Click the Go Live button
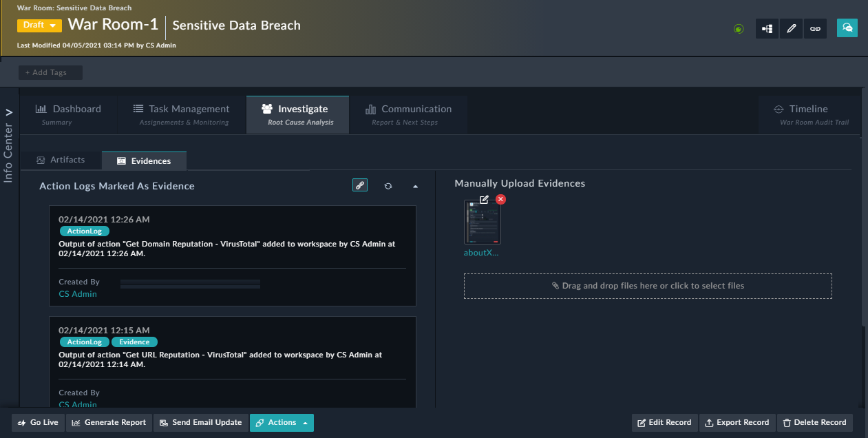Screen dimensions: 868x438 [x=38, y=422]
